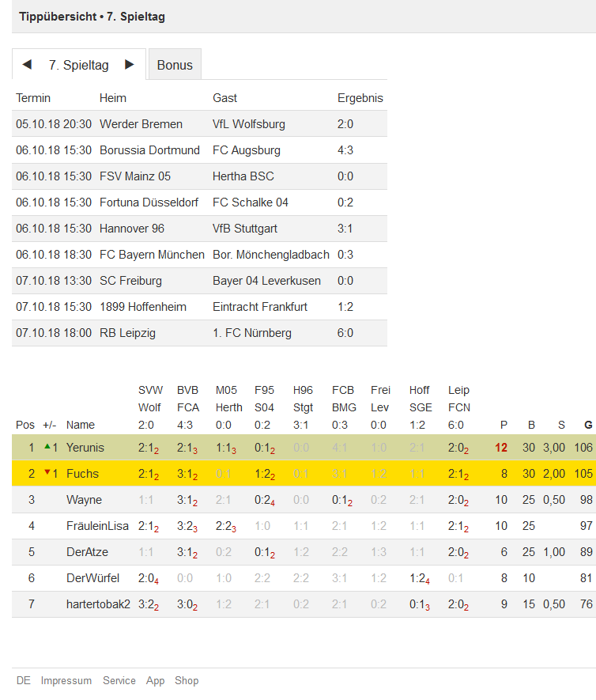The image size is (596, 700).
Task: Open the App footer link
Action: coord(155,680)
